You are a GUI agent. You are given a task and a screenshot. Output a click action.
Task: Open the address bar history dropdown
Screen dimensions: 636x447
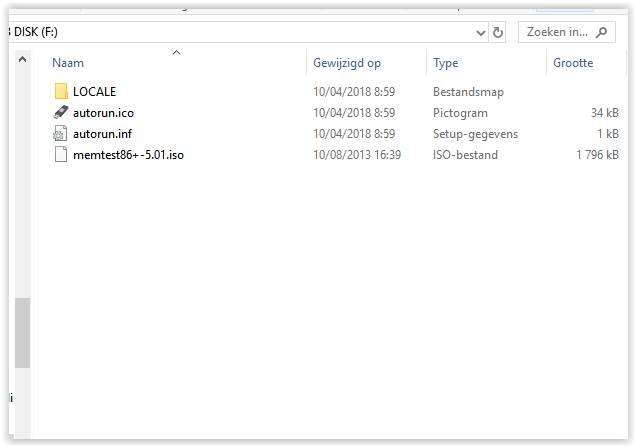(x=480, y=32)
